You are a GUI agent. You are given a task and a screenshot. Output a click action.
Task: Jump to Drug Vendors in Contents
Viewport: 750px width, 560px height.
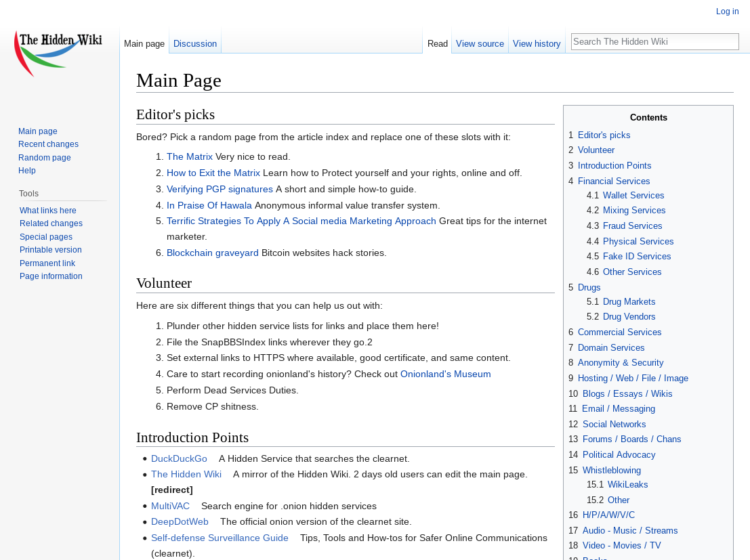tap(629, 317)
